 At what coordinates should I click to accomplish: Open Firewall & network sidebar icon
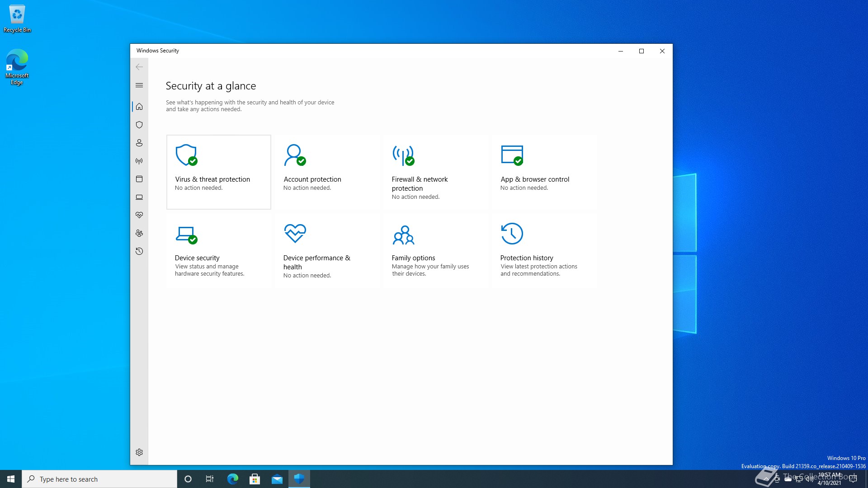139,161
